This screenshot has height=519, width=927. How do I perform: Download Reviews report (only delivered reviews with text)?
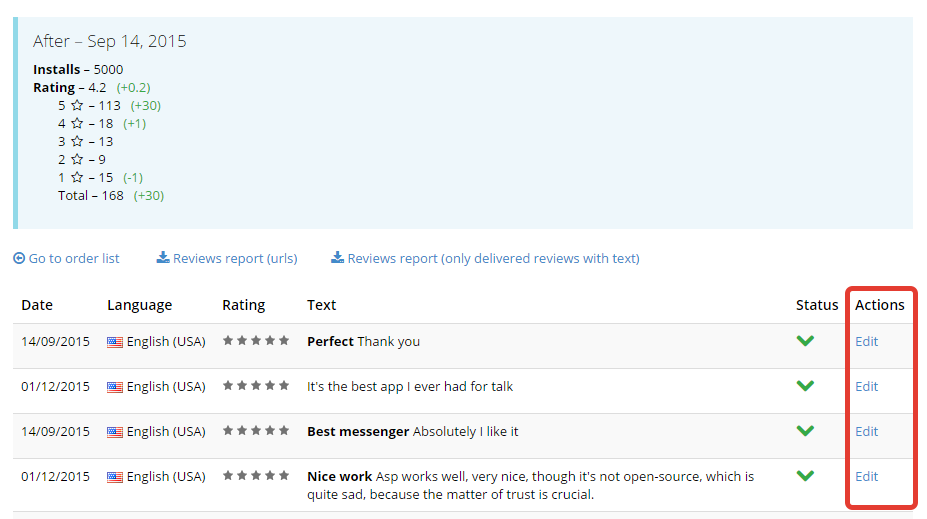[493, 258]
